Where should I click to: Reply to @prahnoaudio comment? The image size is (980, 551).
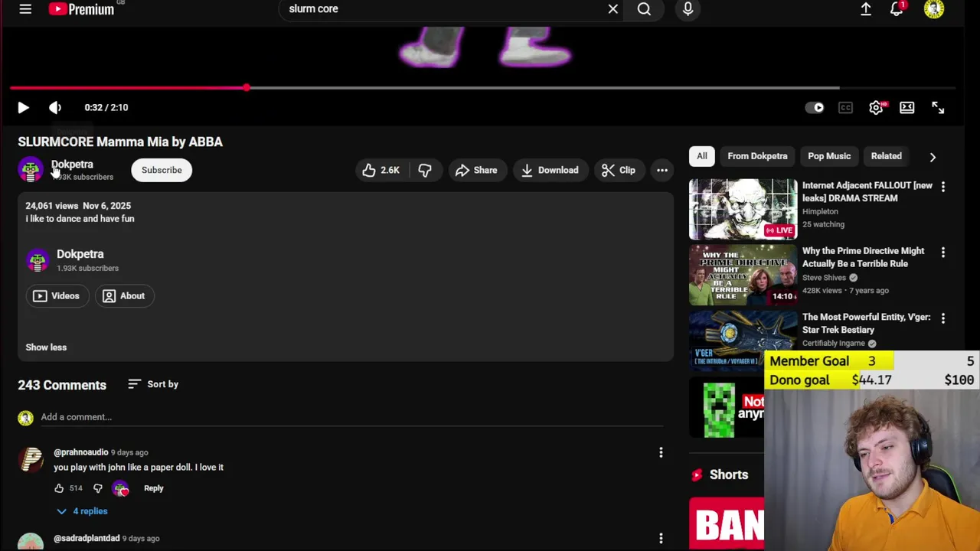click(x=153, y=488)
